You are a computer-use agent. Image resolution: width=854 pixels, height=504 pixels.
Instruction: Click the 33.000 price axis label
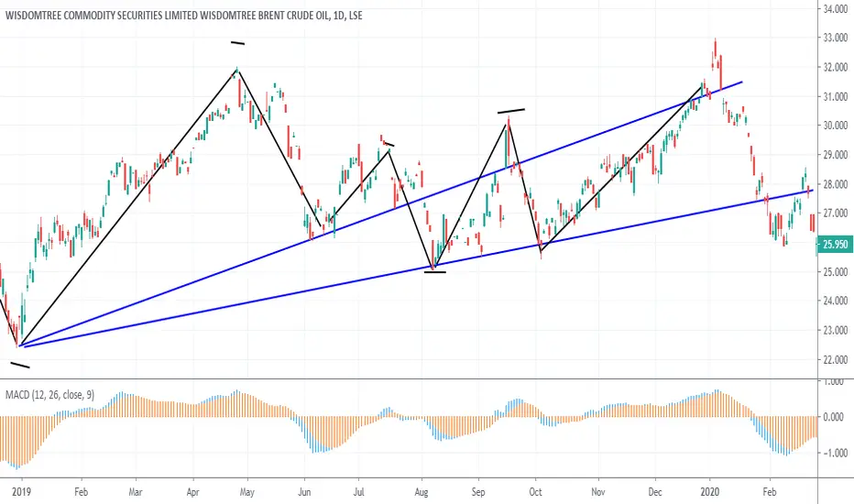pyautogui.click(x=836, y=38)
